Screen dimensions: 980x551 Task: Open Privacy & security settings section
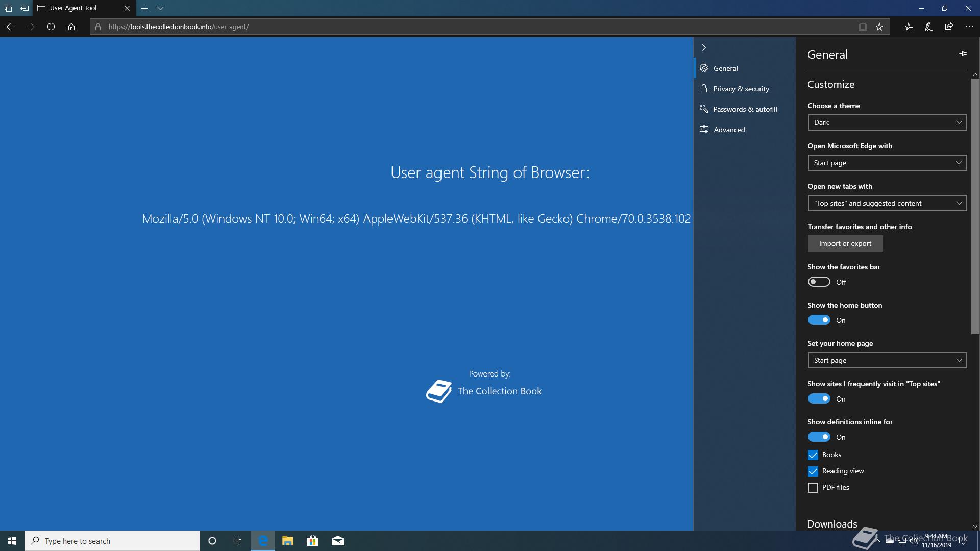click(741, 89)
